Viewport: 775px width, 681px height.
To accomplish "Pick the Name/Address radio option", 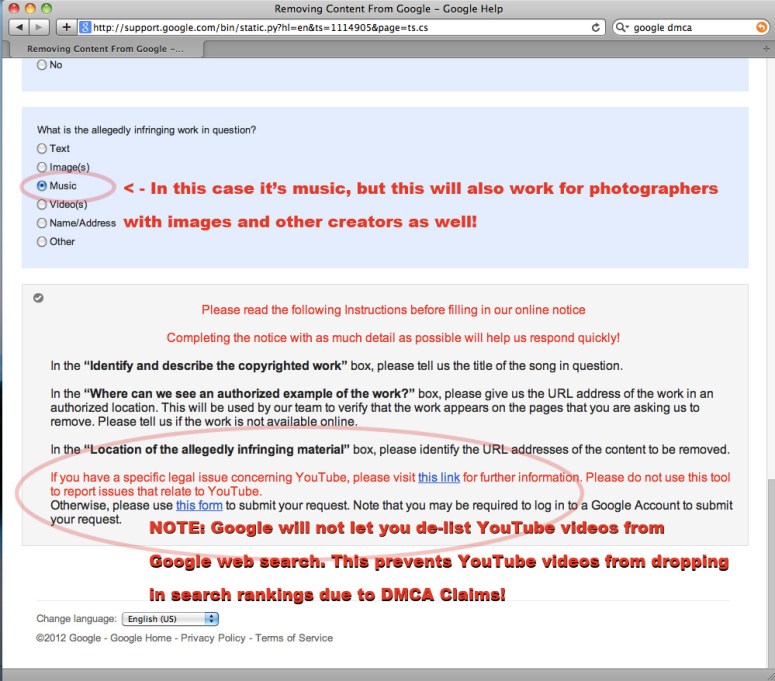I will point(42,223).
